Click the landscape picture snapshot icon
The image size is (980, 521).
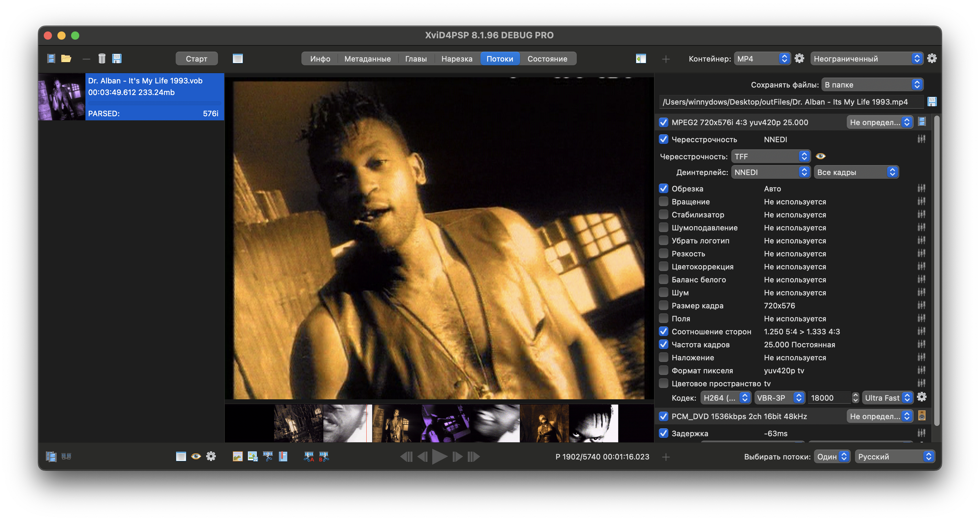click(237, 456)
